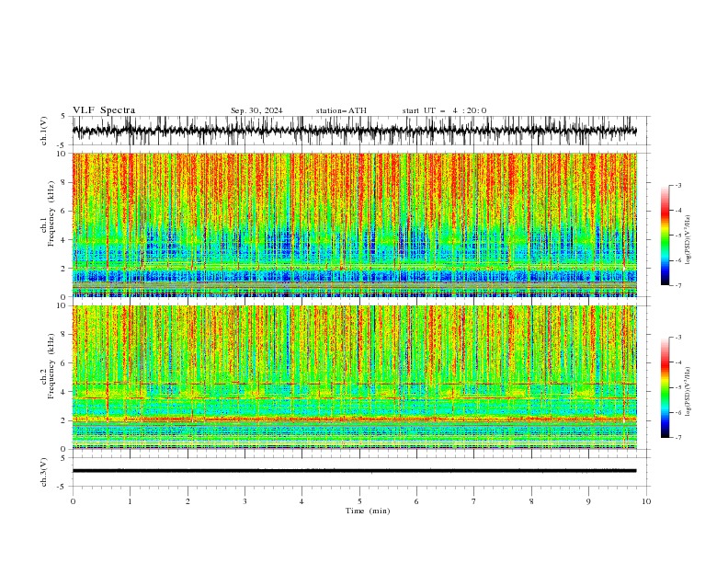Click time axis tick label "2"
Image resolution: width=728 pixels, height=563 pixels.
[188, 501]
